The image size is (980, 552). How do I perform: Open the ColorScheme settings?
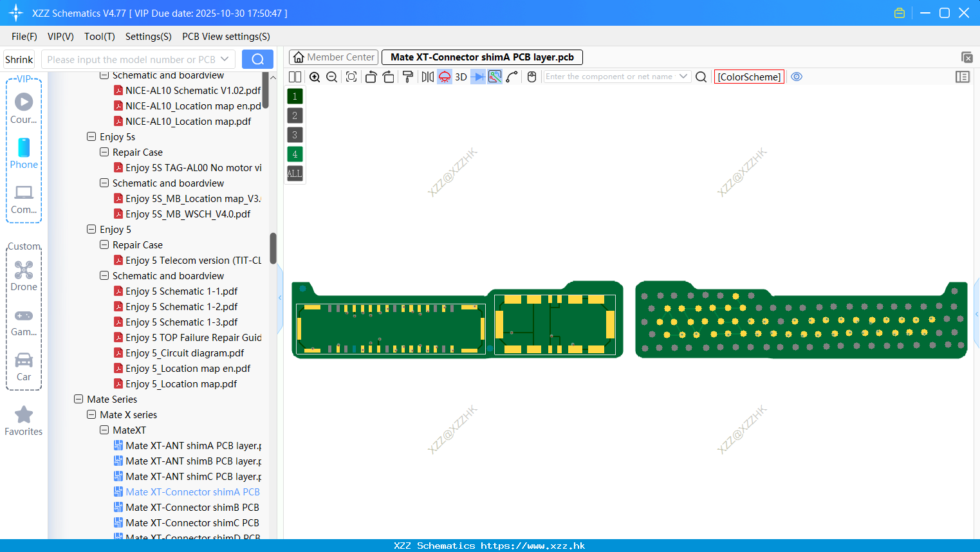(749, 77)
